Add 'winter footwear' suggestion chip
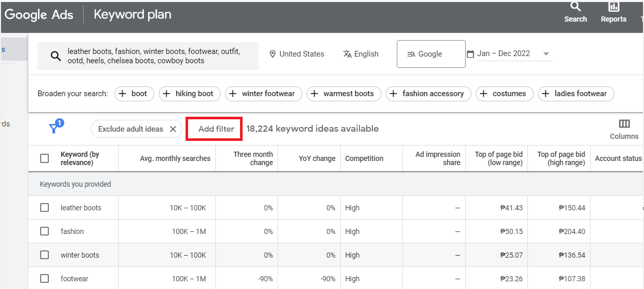The height and width of the screenshot is (289, 644). tap(264, 94)
